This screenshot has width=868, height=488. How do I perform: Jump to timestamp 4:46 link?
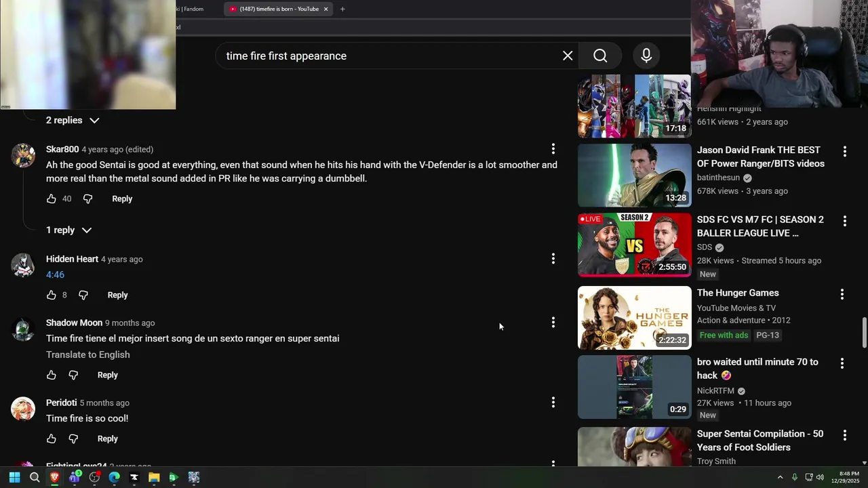coord(55,274)
